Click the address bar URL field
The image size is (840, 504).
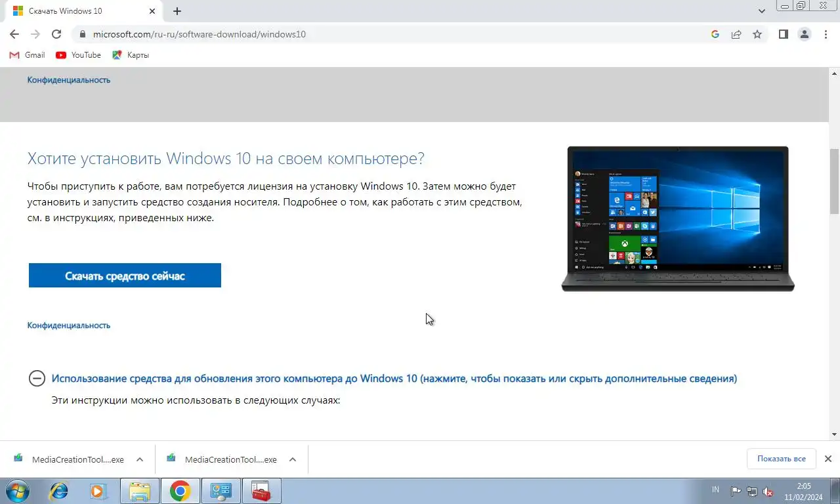coord(394,34)
